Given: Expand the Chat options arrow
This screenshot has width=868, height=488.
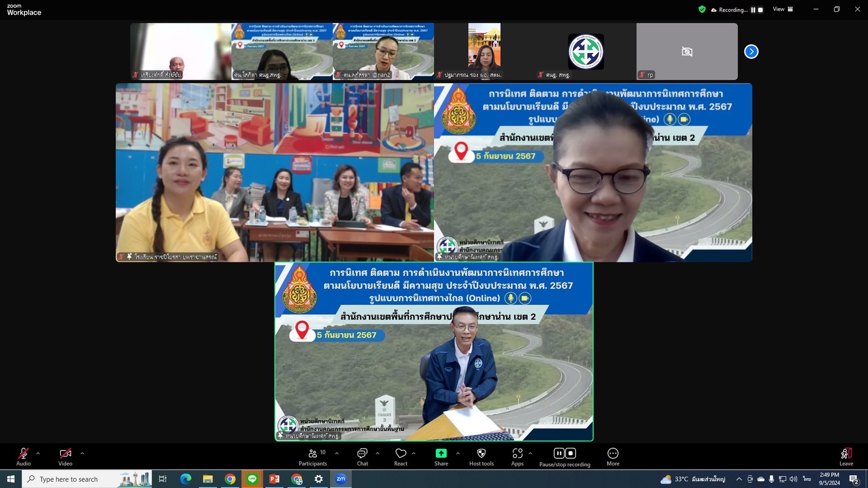Looking at the screenshot, I should (x=377, y=453).
